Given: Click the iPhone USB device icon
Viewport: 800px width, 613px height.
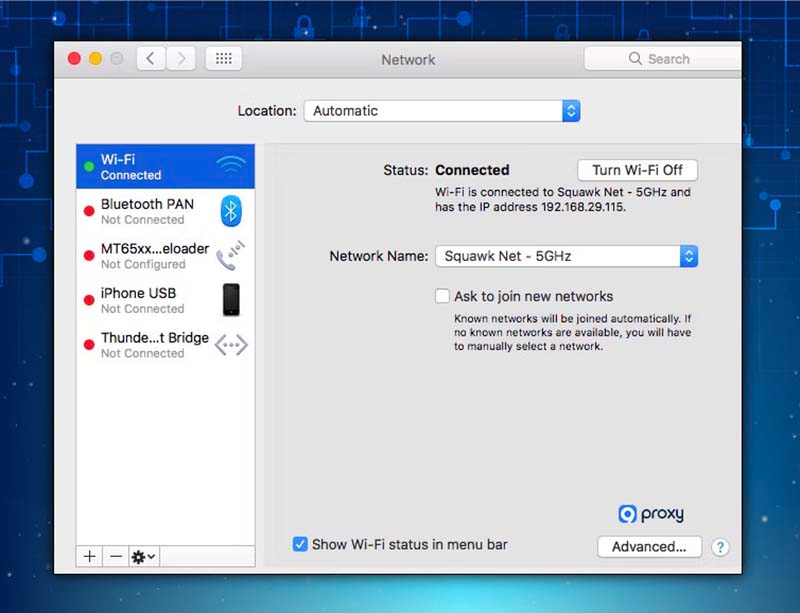Looking at the screenshot, I should coord(231,300).
